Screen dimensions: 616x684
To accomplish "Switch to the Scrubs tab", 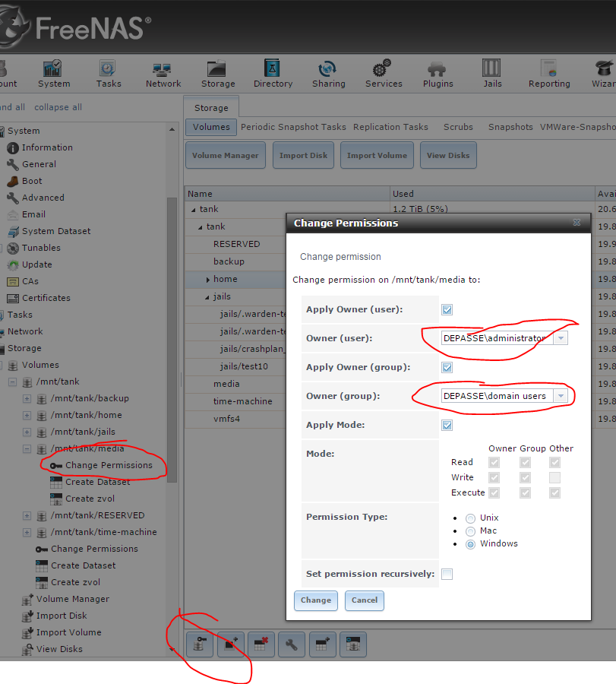I will (458, 127).
